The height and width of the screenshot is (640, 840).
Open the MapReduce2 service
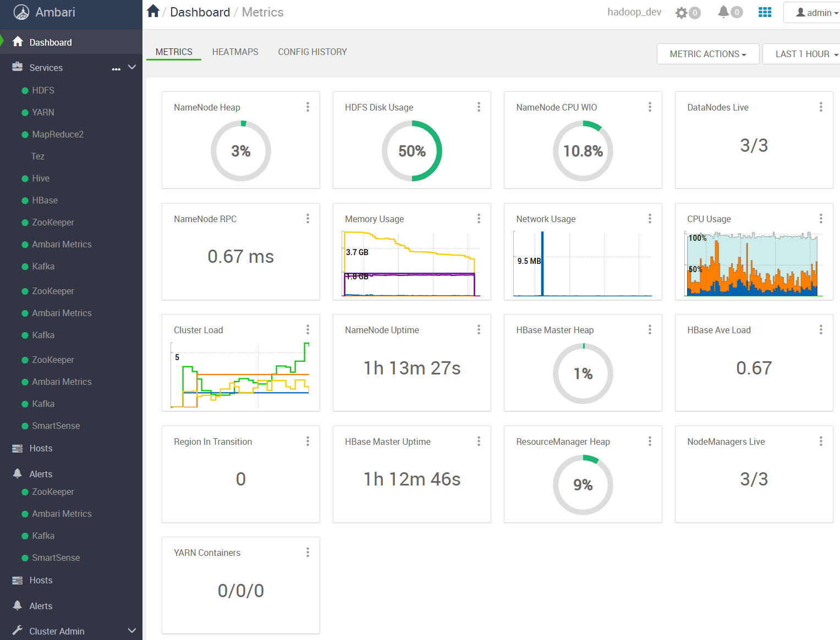tap(58, 134)
